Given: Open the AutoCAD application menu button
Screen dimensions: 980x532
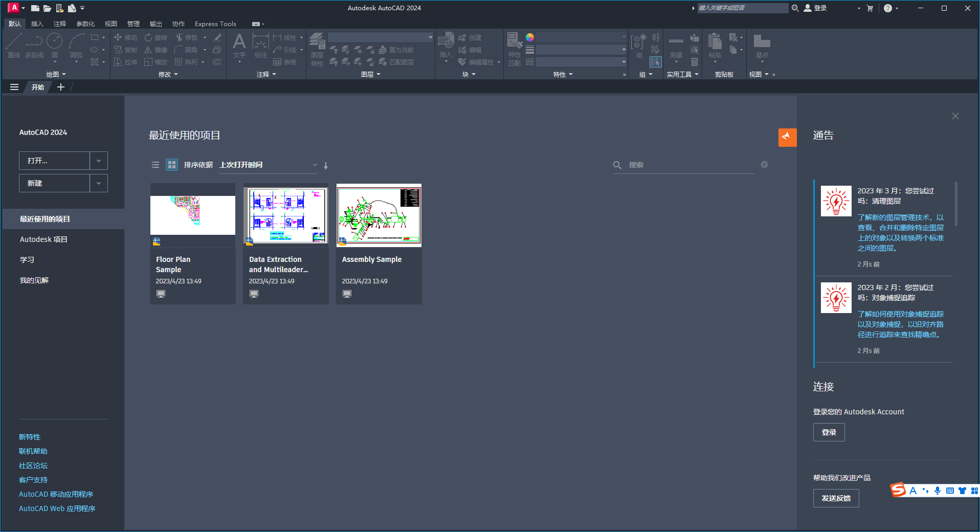Looking at the screenshot, I should pyautogui.click(x=16, y=8).
